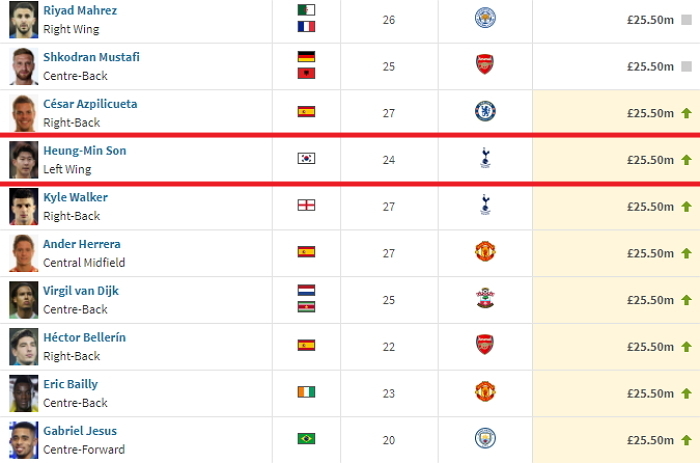700x463 pixels.
Task: Click Manchester City crest for Gabriel Jesus
Action: (485, 439)
